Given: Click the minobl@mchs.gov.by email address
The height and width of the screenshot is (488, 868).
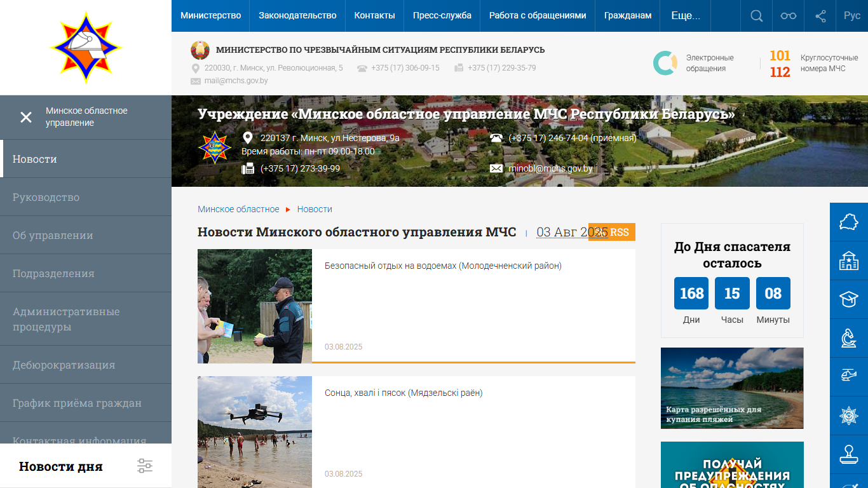Looking at the screenshot, I should (550, 168).
